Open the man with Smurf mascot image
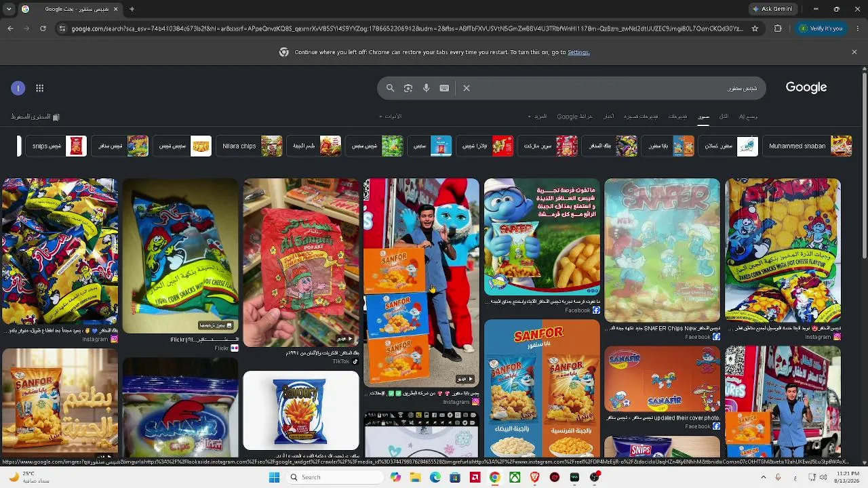868x488 pixels. click(421, 283)
